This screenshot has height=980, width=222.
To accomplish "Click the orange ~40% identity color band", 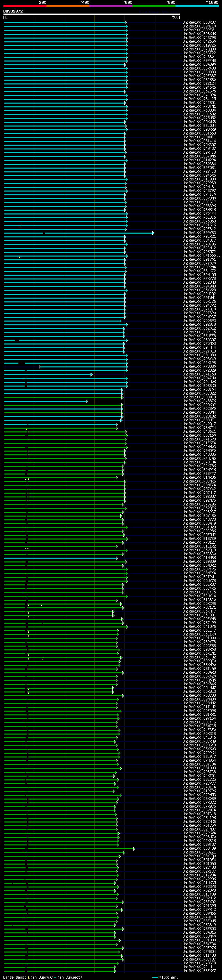I will 68,7.
